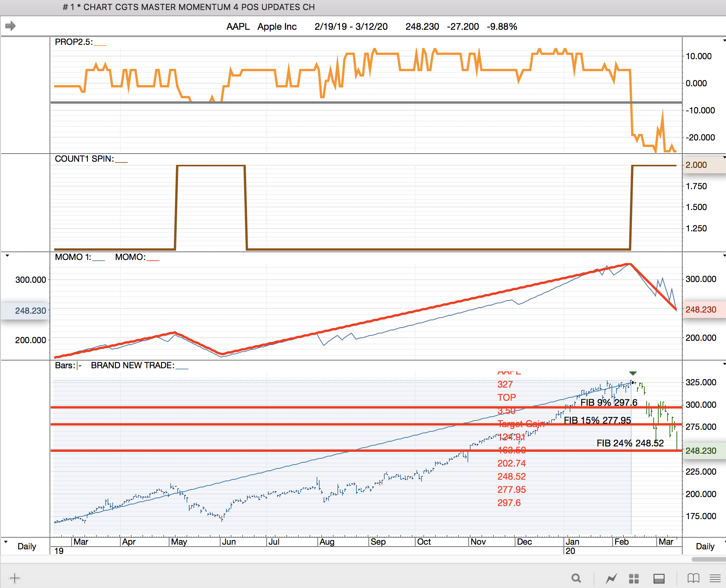This screenshot has width=726, height=588.
Task: Click the Apple Inc company name
Action: click(x=277, y=26)
